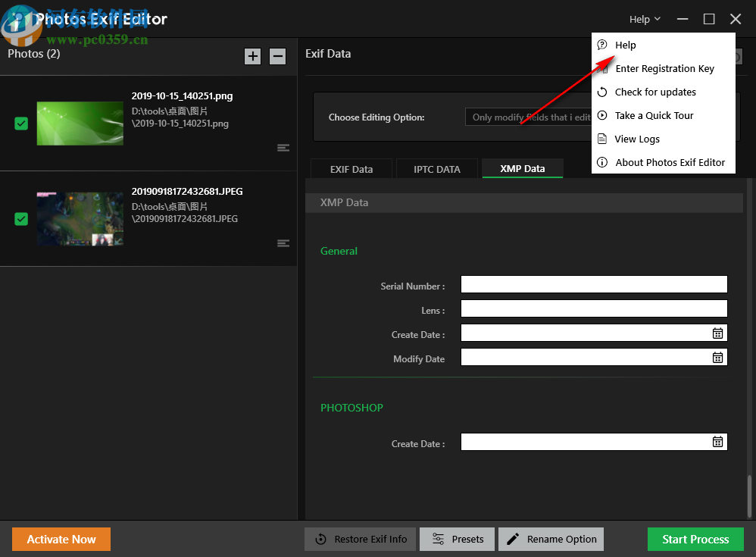Image resolution: width=756 pixels, height=557 pixels.
Task: Choose 'Take a Quick Tour' menu entry
Action: 654,115
